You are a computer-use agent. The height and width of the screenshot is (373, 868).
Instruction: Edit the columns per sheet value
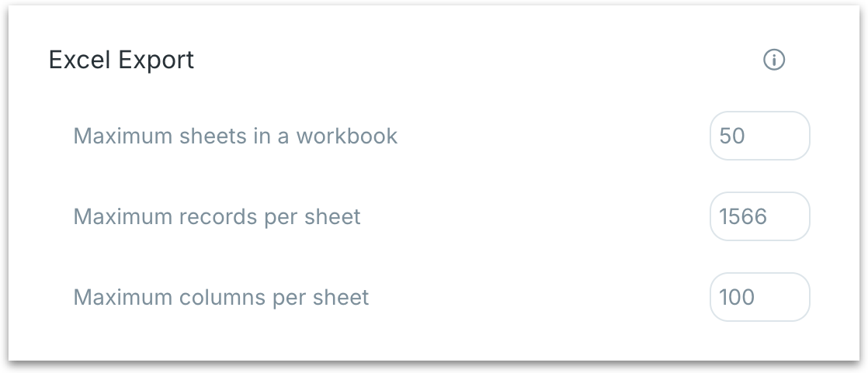click(759, 297)
